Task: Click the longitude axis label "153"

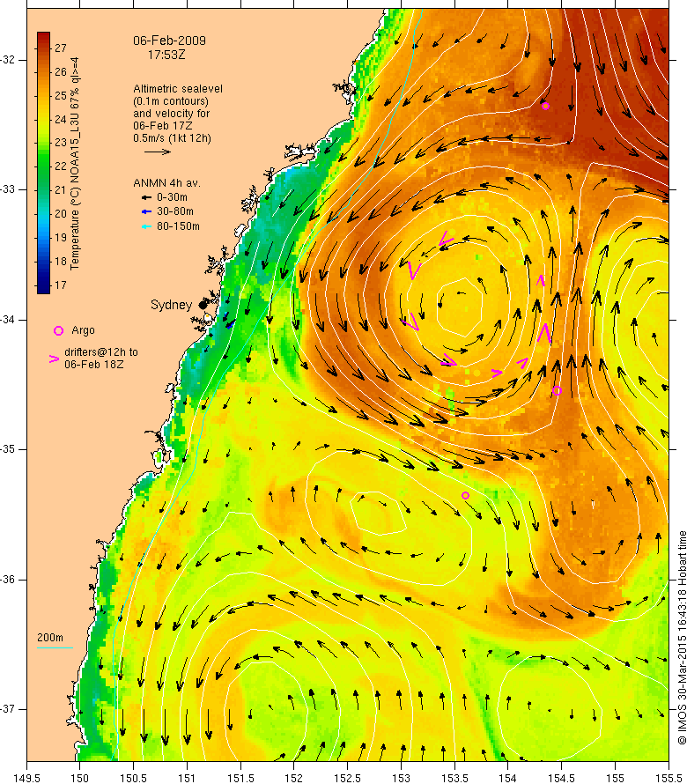Action: click(401, 778)
